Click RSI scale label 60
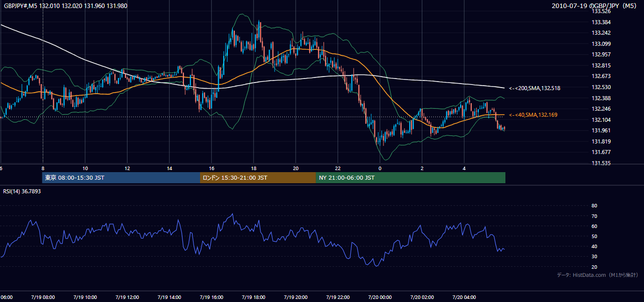 [x=594, y=226]
